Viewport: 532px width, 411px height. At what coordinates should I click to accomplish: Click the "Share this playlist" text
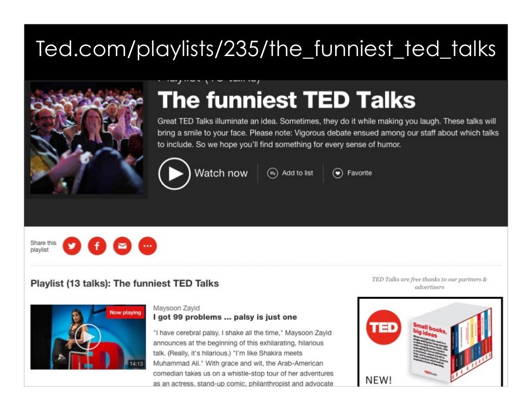[x=44, y=246]
